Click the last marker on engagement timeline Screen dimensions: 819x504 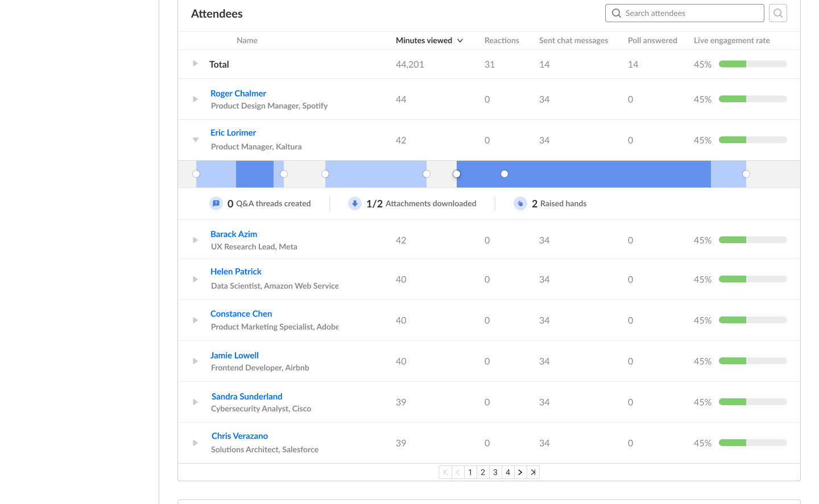(746, 174)
